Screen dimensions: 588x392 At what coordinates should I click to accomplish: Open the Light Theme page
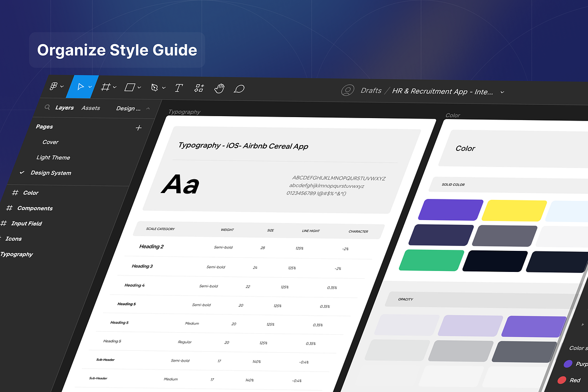(53, 157)
